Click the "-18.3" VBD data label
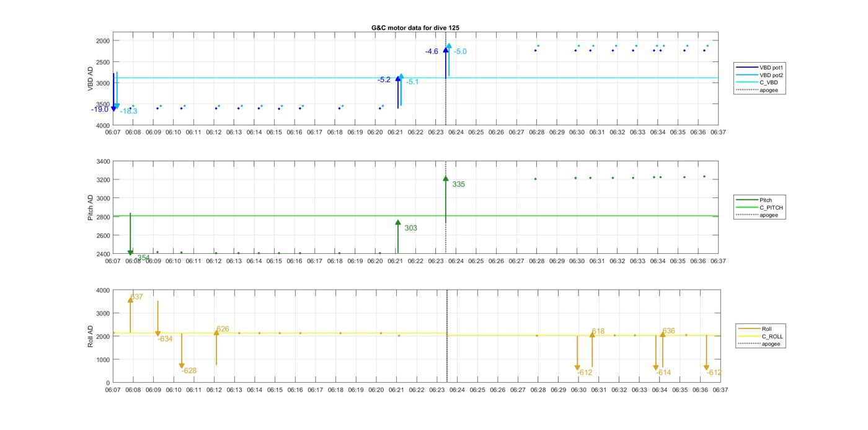This screenshot has width=868, height=430. [129, 111]
